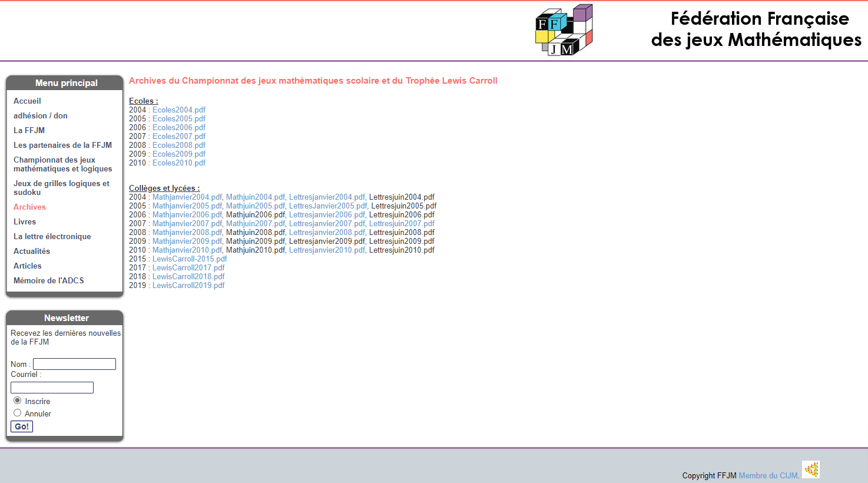This screenshot has width=868, height=483.
Task: Focus the Courriel email field
Action: (x=52, y=388)
